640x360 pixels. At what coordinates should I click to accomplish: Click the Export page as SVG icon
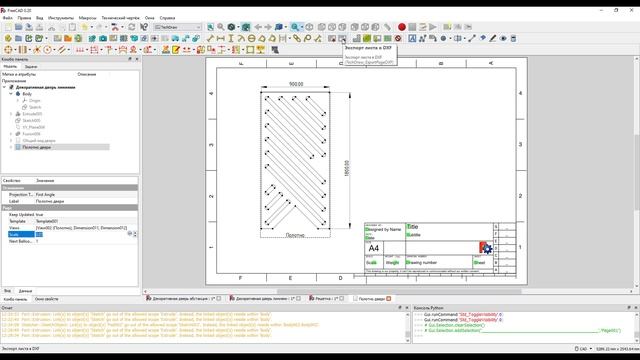(332, 38)
